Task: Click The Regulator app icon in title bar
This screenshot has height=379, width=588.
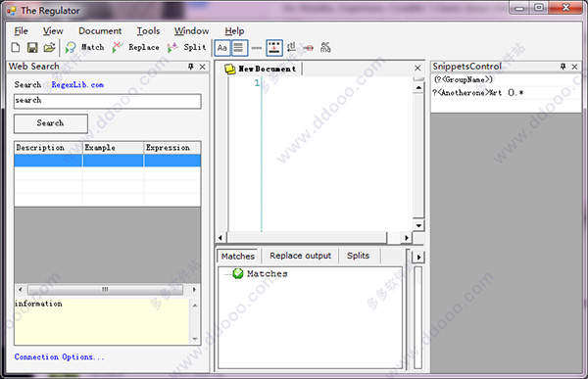Action: [x=12, y=11]
